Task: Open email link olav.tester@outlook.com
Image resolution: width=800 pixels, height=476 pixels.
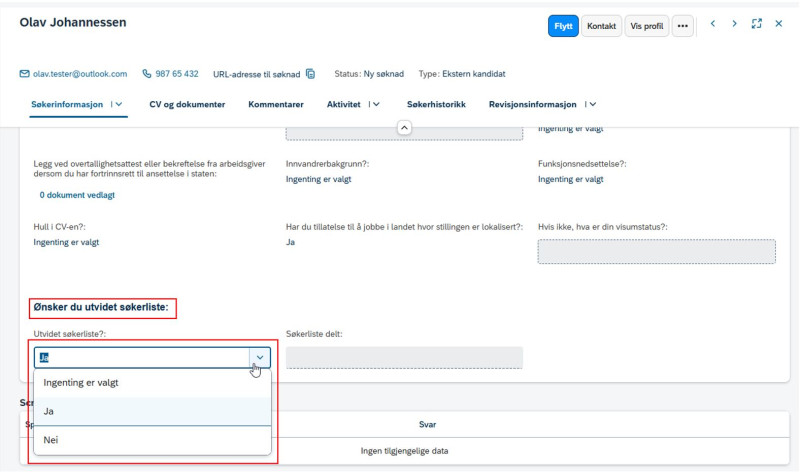Action: tap(80, 74)
